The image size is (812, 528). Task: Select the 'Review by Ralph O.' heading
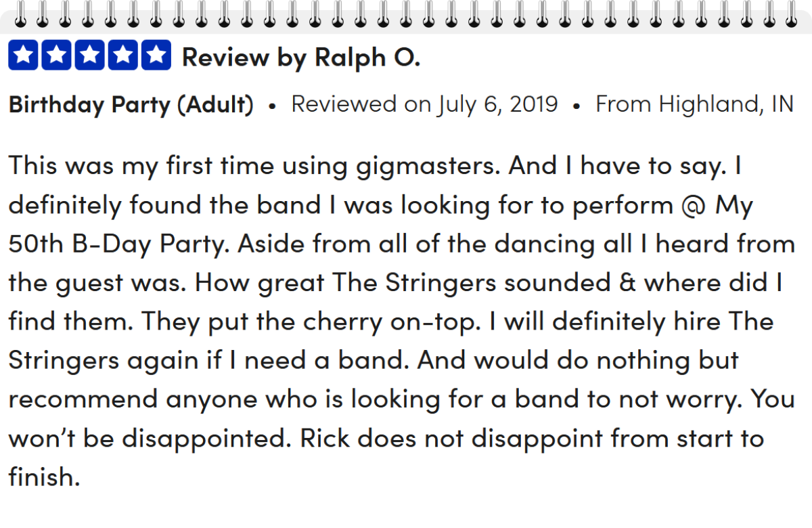(301, 58)
